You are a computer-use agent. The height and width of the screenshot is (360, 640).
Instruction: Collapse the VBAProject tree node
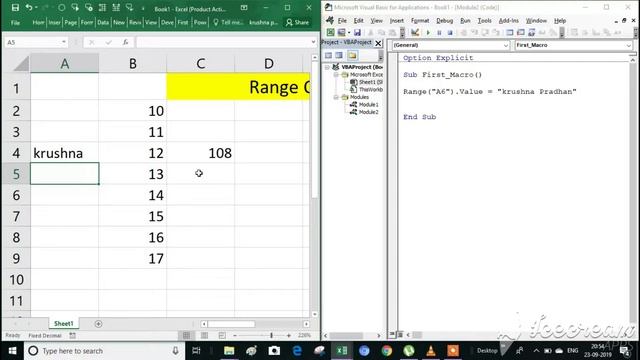pyautogui.click(x=327, y=67)
